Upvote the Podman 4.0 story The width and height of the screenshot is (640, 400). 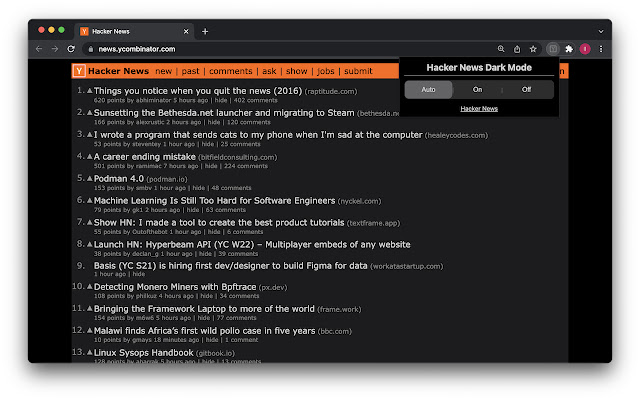click(89, 178)
